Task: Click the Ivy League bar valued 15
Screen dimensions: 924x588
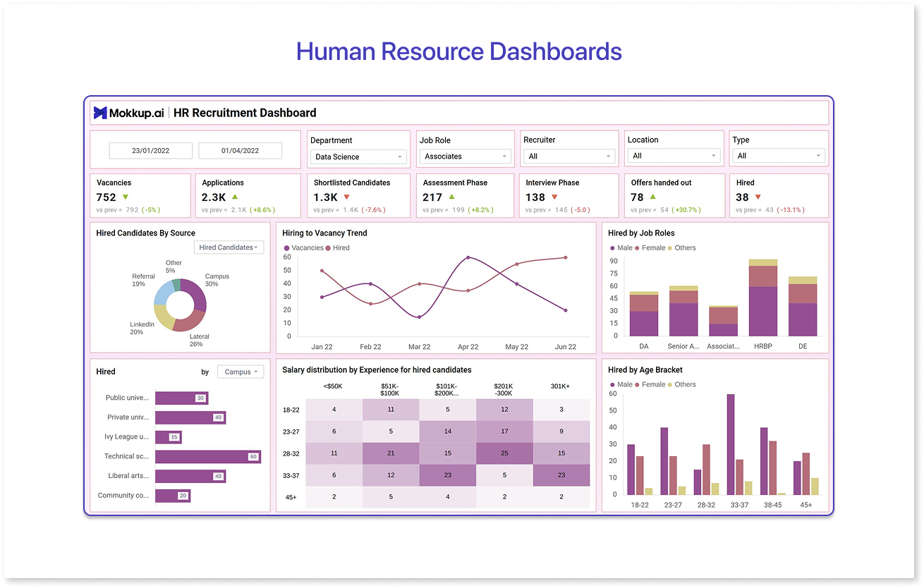Action: click(x=169, y=437)
